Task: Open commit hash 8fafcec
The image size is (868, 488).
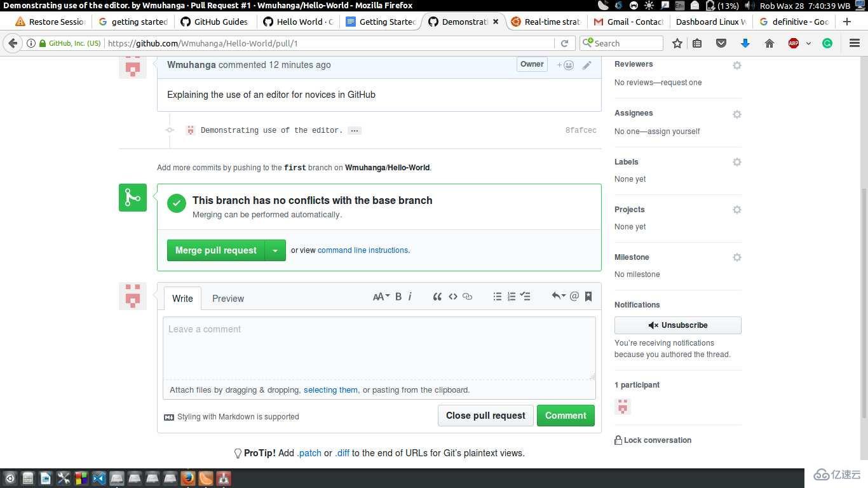Action: (581, 130)
